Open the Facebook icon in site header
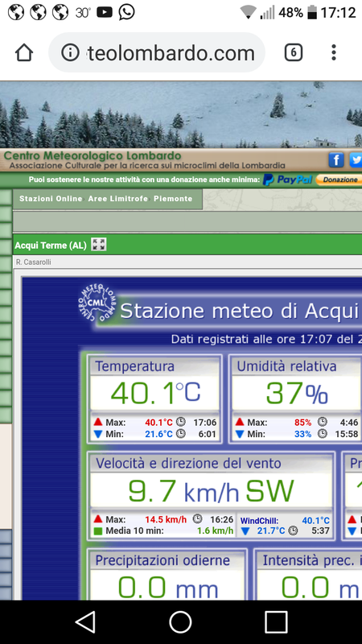The width and height of the screenshot is (362, 644). pos(335,159)
